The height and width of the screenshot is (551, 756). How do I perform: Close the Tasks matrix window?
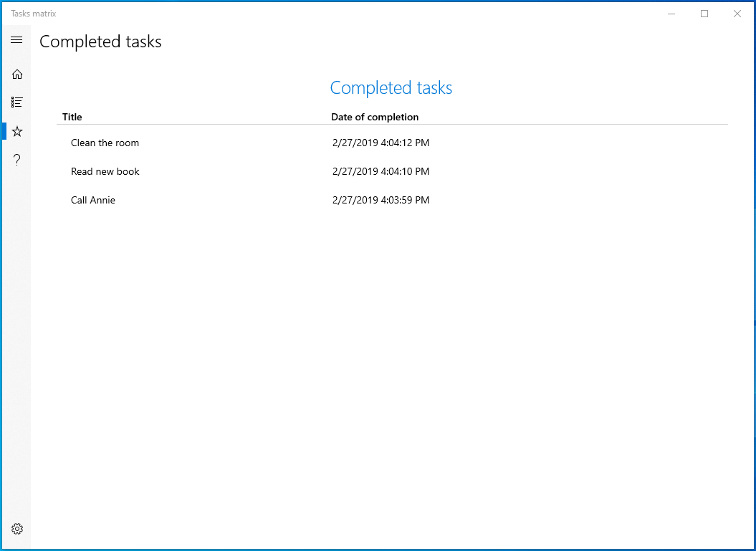tap(737, 14)
